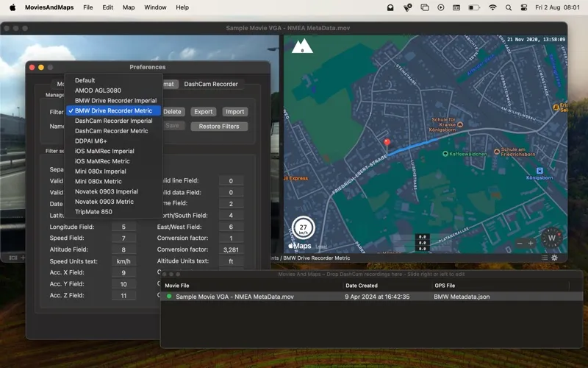Choose DashCam Recorder Imperial option
Viewport: 588px width, 368px height.
pyautogui.click(x=114, y=121)
